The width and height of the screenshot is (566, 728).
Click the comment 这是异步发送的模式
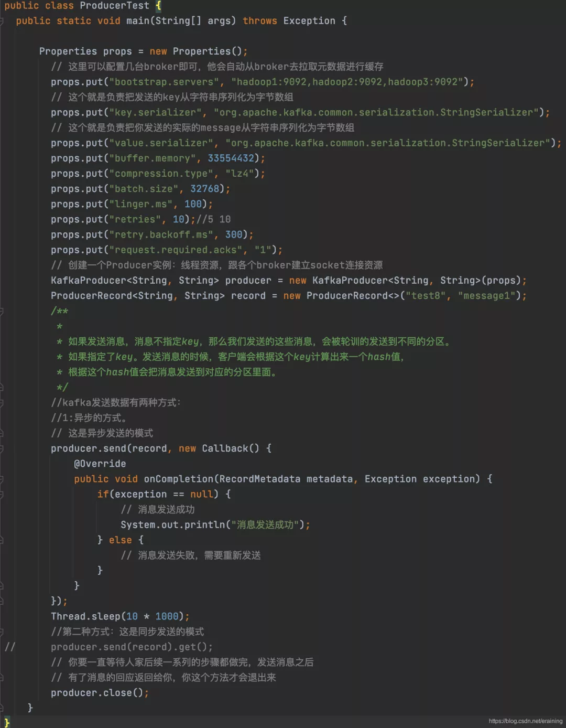[102, 433]
